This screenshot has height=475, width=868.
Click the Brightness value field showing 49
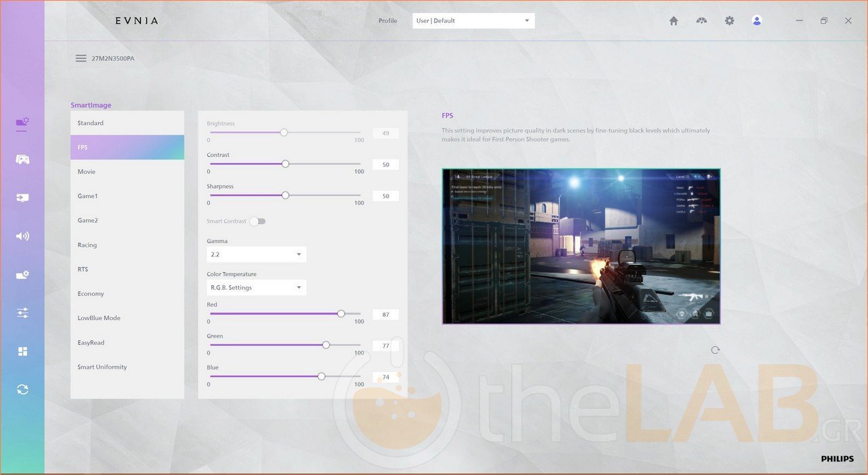point(386,133)
